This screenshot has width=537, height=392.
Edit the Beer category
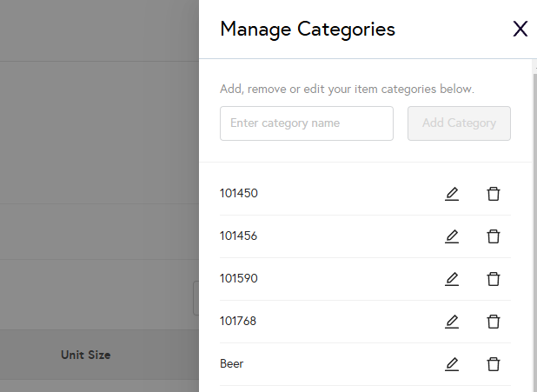coord(452,364)
